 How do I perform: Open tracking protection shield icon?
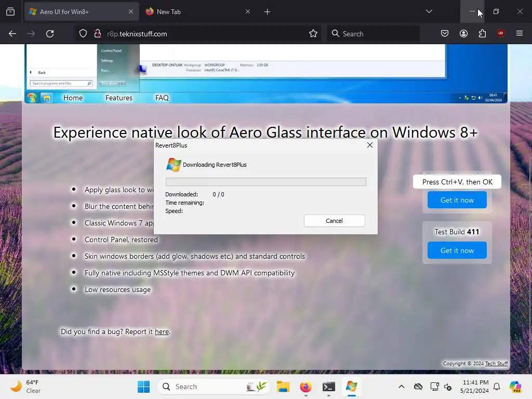(x=83, y=34)
